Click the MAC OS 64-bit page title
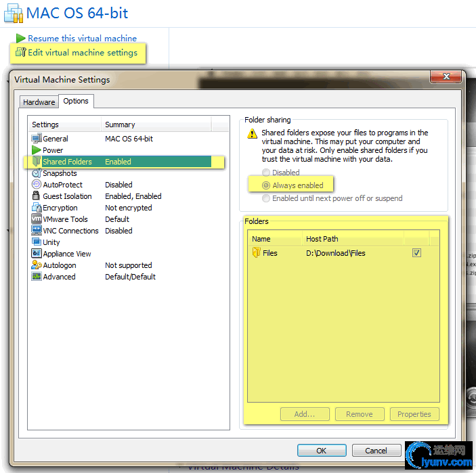 77,13
